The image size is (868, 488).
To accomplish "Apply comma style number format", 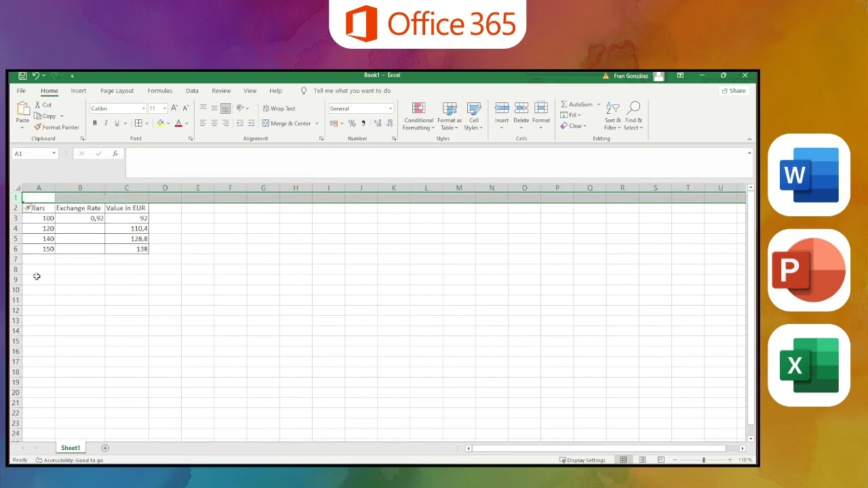I will tap(363, 123).
